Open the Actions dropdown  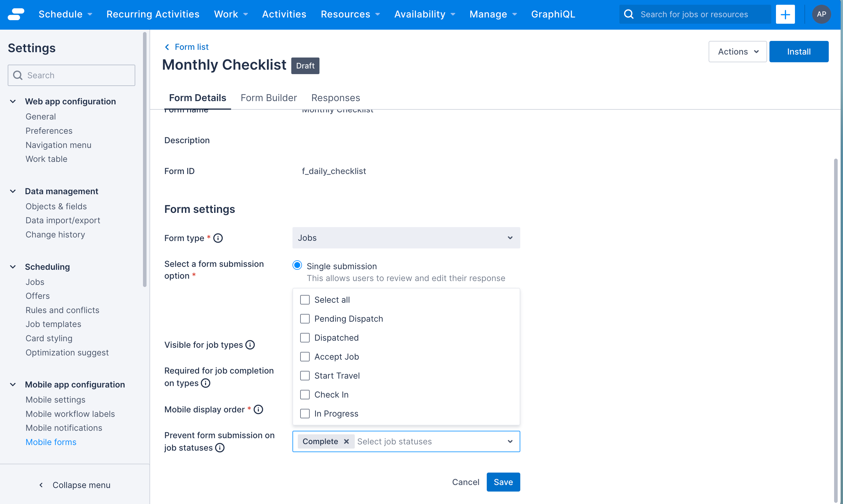coord(737,52)
